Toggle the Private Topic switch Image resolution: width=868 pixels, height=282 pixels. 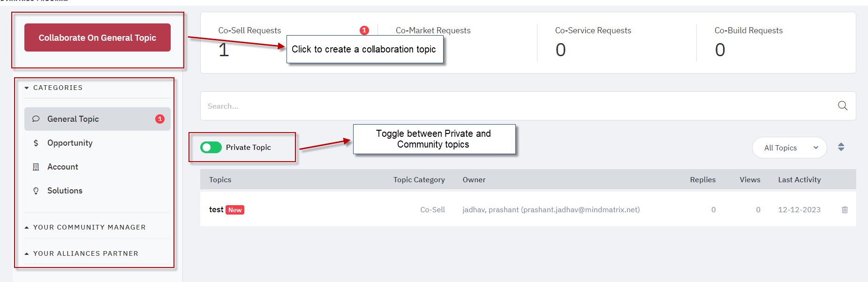(x=211, y=147)
